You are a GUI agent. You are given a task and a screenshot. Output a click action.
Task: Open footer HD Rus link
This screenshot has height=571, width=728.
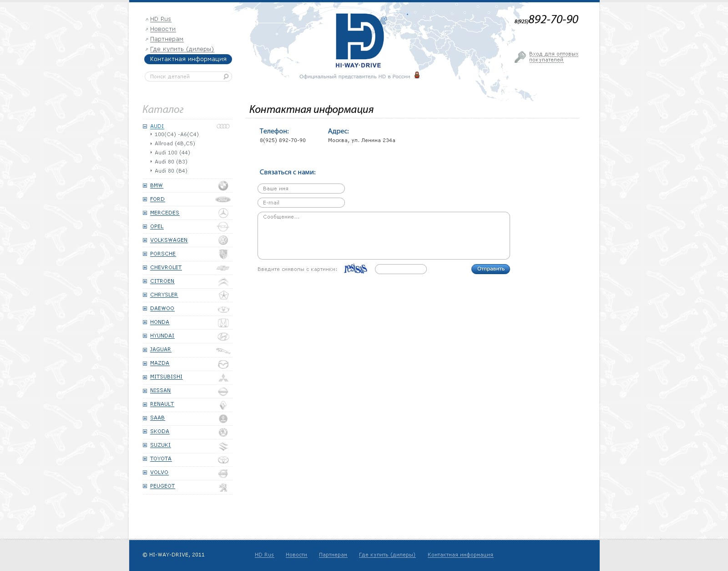[x=264, y=555]
